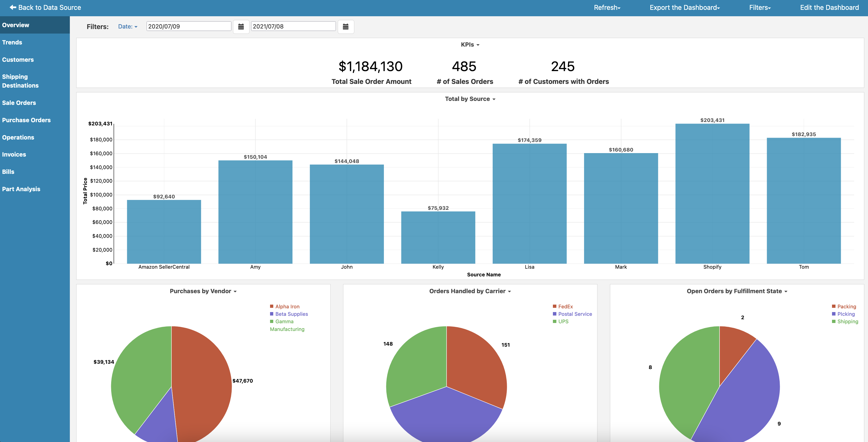Click the Invoices navigation item
Screen dimensions: 868x442
[x=15, y=153]
